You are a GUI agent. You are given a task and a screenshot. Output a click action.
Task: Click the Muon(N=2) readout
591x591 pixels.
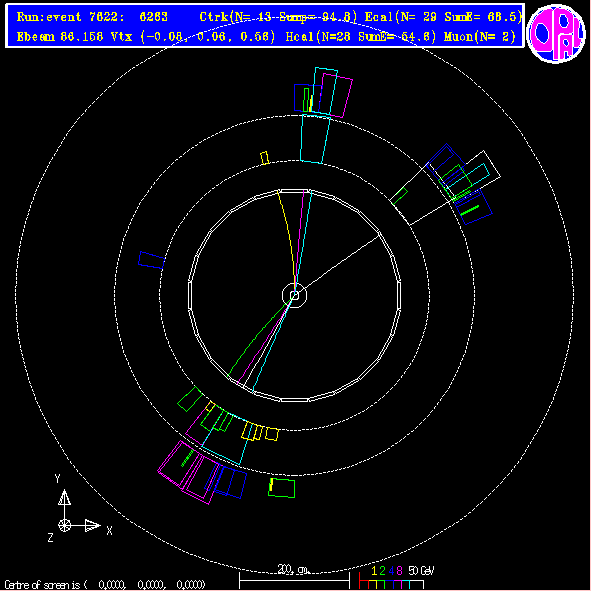coord(479,37)
